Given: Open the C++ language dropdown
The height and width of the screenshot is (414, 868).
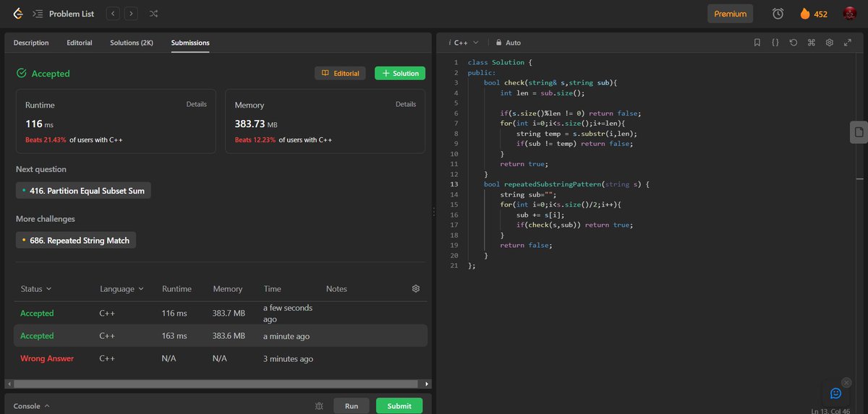Looking at the screenshot, I should [463, 43].
